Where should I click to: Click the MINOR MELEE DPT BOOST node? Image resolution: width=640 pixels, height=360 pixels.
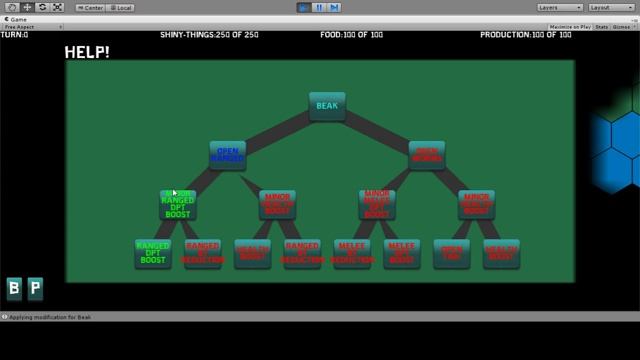pos(377,204)
